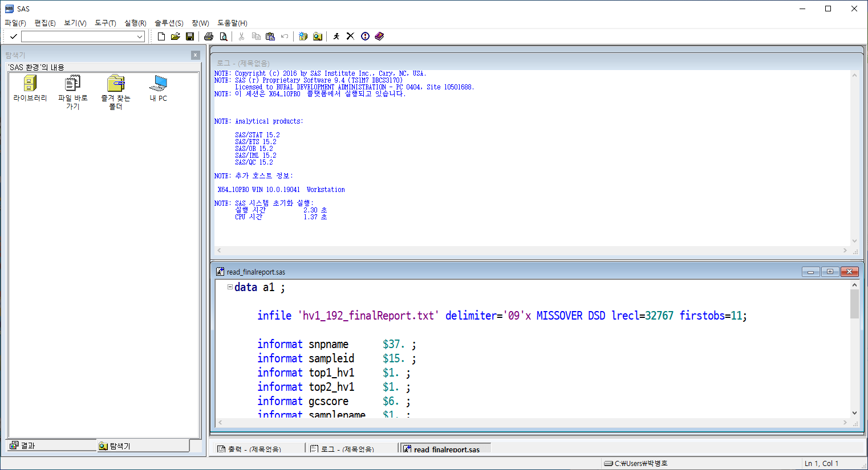868x470 pixels.
Task: Click the Print toolbar icon
Action: [x=209, y=36]
